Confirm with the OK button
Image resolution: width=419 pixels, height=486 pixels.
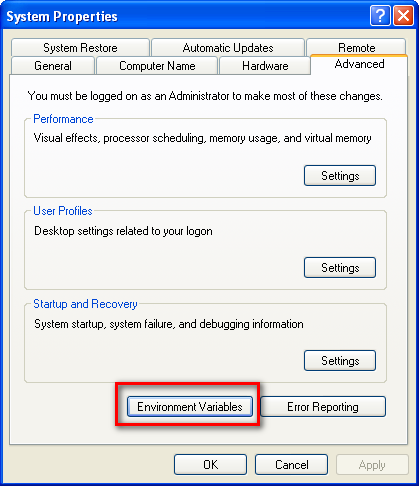(x=210, y=465)
